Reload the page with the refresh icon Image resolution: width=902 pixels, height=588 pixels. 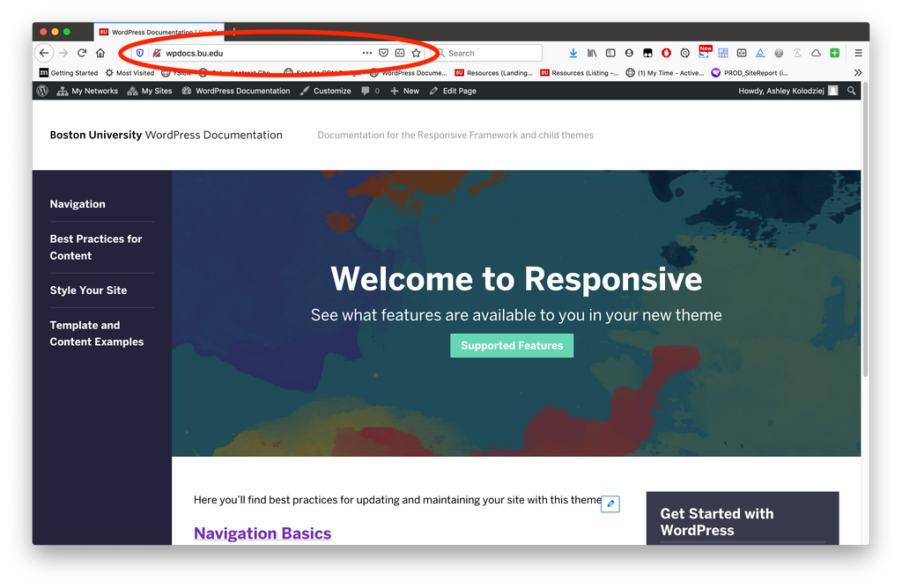(82, 53)
